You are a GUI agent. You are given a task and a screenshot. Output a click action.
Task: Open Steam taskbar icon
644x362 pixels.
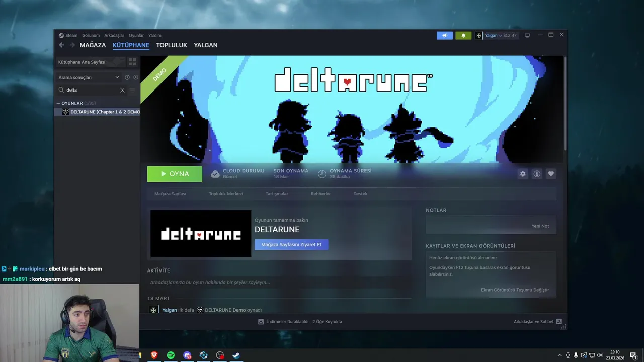(236, 355)
